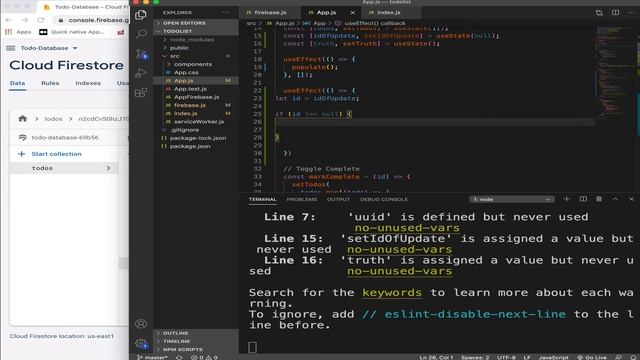Click the todos breadcrumb in Firestore
The width and height of the screenshot is (640, 360).
53,119
